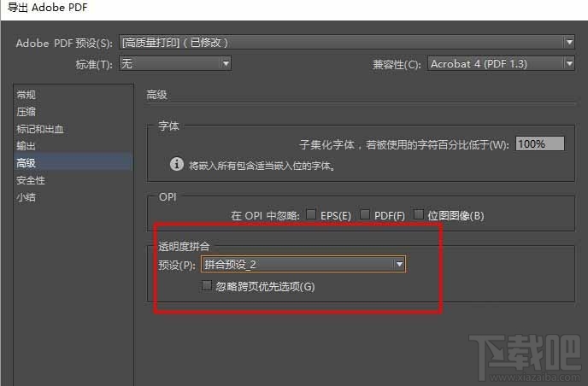
Task: Check the 位图图像(B) checkbox
Action: (418, 214)
